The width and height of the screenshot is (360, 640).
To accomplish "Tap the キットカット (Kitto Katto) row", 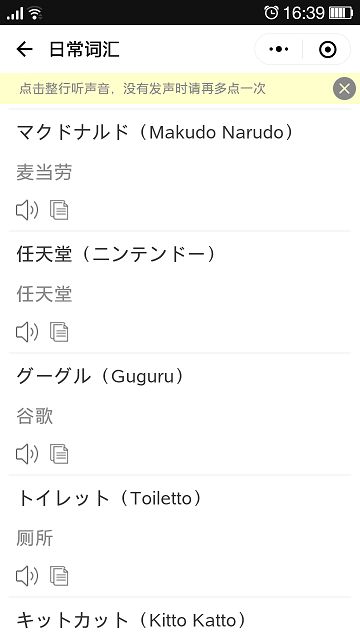I will [180, 619].
